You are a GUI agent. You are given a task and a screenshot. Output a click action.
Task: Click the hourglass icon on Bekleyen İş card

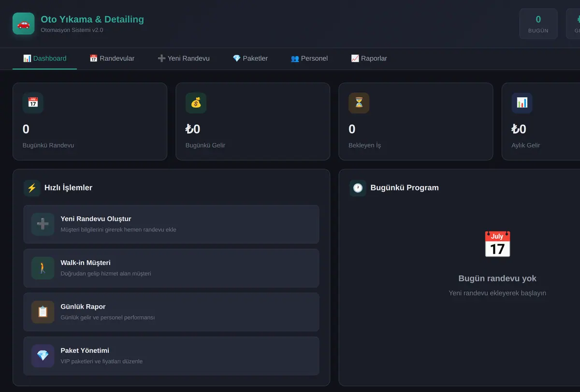point(359,103)
